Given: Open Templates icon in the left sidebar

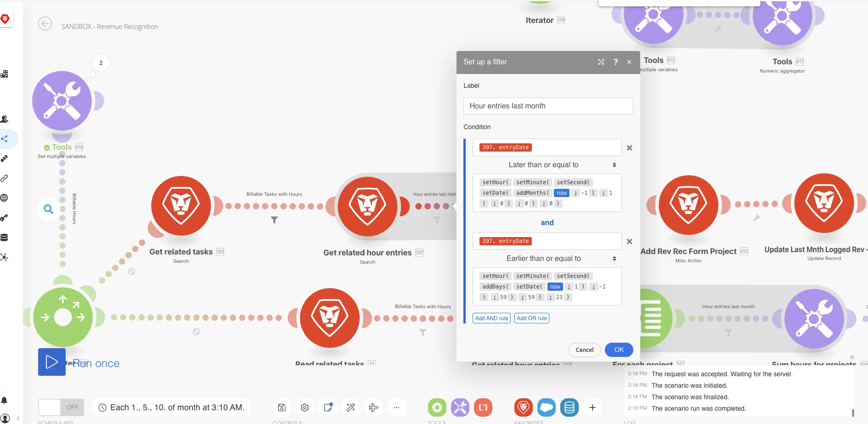Looking at the screenshot, I should (5, 158).
